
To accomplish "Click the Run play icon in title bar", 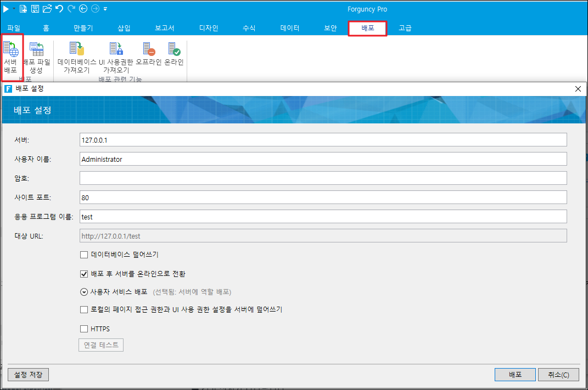I will coord(6,9).
